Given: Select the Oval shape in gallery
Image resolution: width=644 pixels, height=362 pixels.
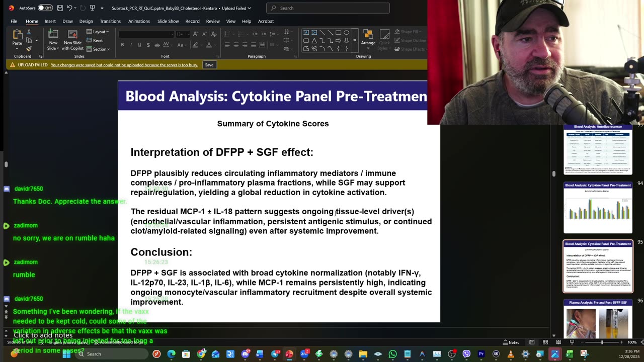Looking at the screenshot, I should coord(346,33).
